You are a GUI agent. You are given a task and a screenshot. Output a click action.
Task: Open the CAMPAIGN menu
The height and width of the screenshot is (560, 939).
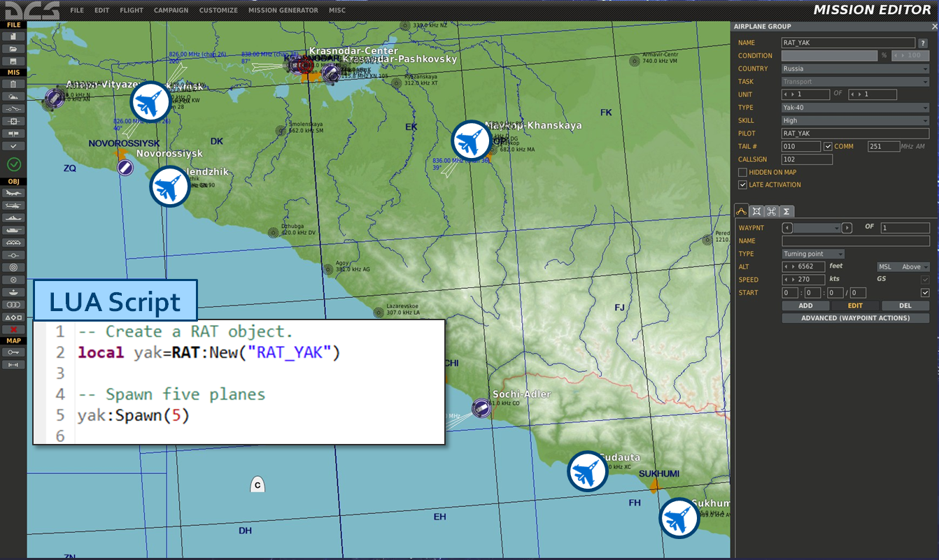[x=171, y=10]
